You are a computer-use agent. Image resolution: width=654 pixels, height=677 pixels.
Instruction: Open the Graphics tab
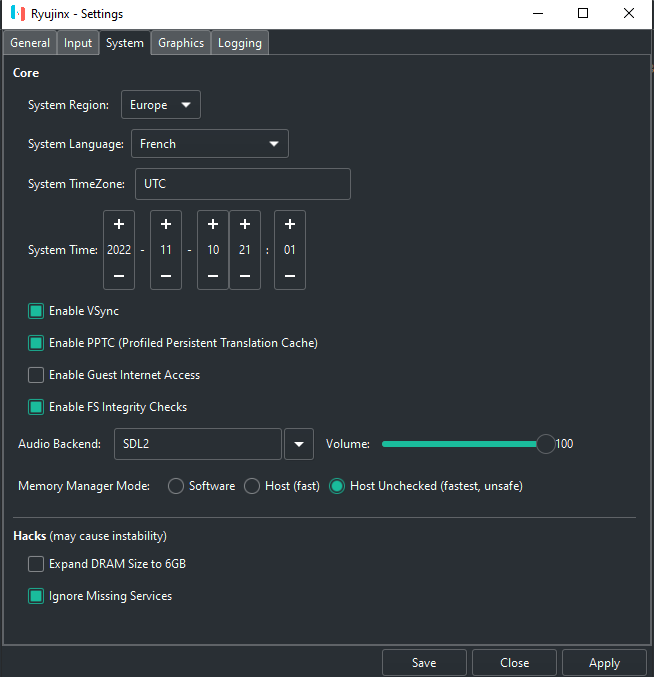(181, 43)
